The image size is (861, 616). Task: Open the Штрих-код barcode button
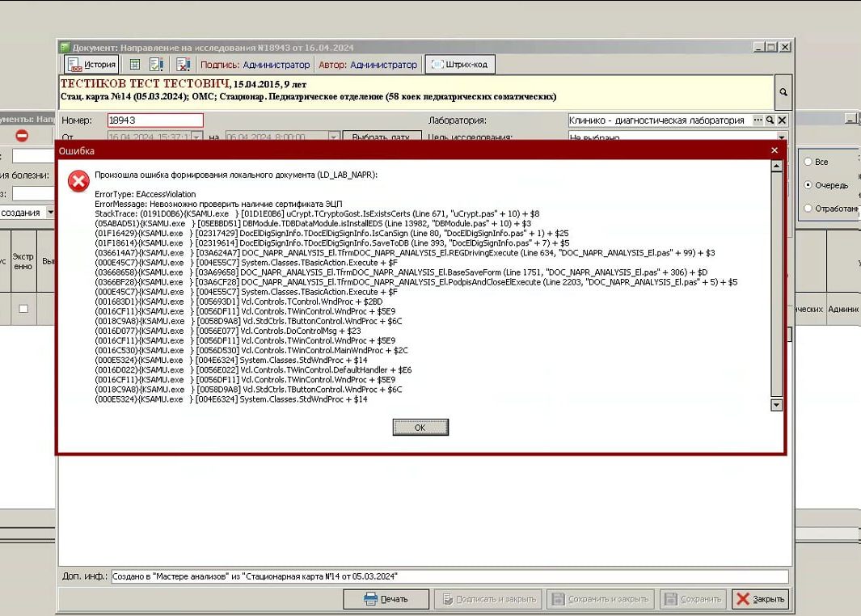click(x=459, y=65)
